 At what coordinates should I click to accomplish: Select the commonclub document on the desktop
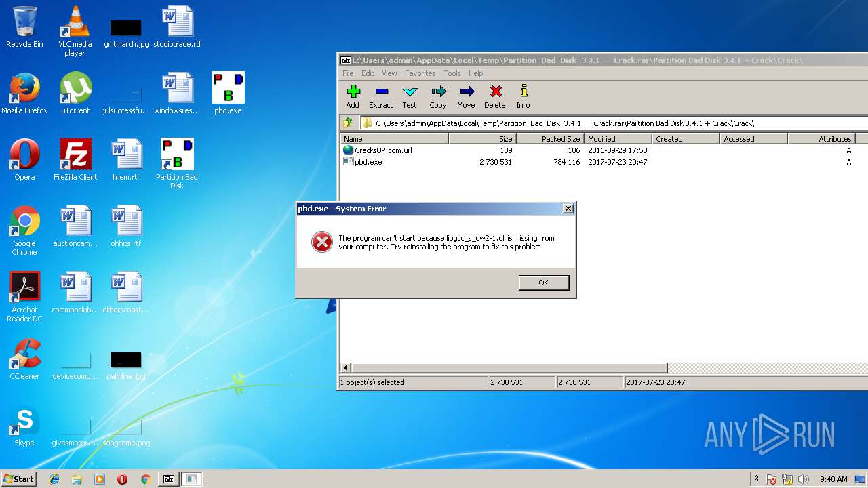click(75, 293)
